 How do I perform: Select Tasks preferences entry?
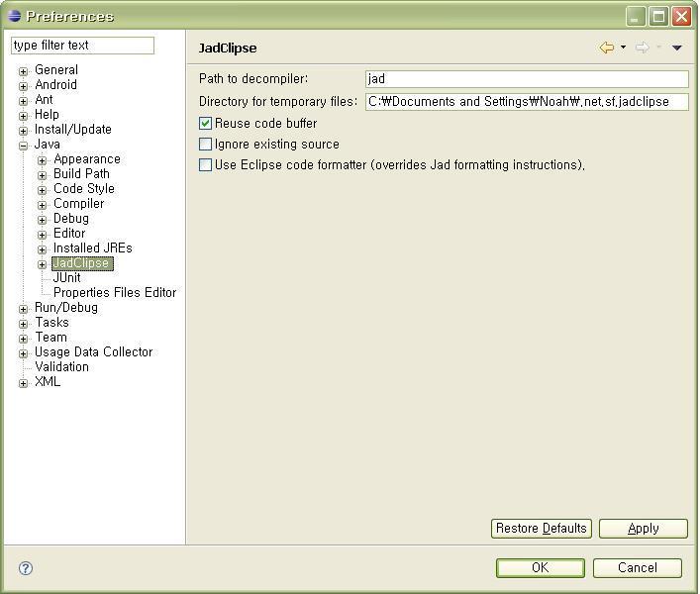pyautogui.click(x=51, y=322)
